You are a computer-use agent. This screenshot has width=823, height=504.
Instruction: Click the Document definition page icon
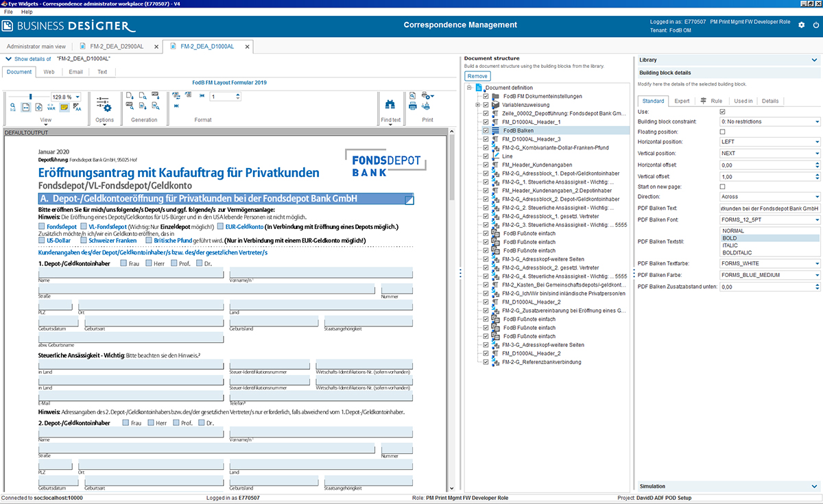(x=479, y=88)
